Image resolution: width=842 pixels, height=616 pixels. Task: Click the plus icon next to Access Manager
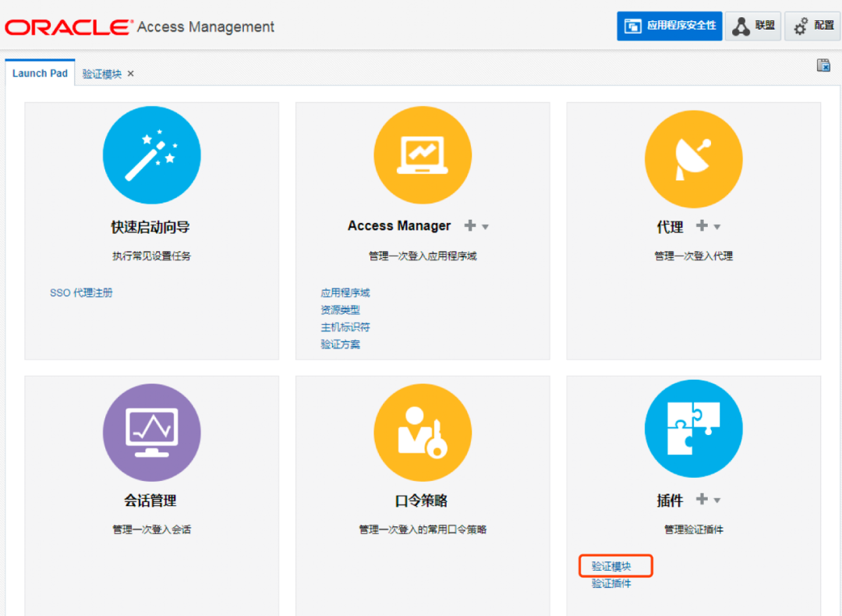[470, 225]
